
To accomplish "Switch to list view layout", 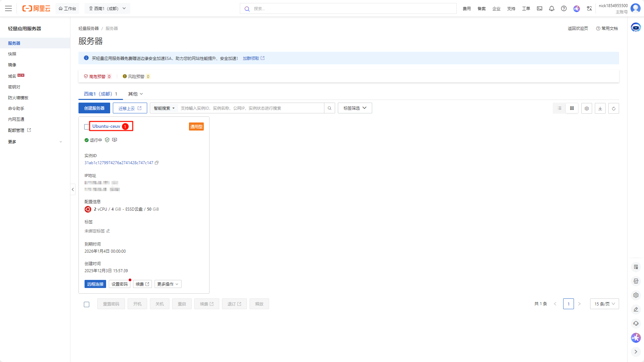I will [559, 108].
